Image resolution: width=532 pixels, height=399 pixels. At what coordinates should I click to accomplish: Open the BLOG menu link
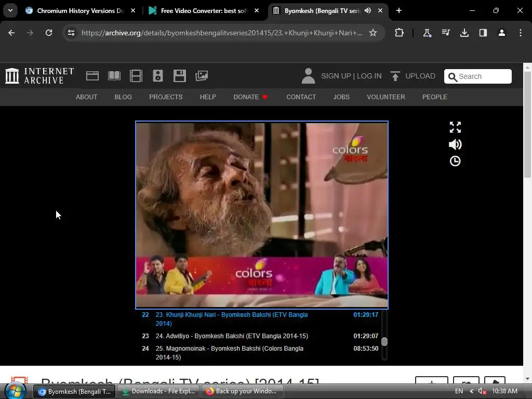(123, 97)
